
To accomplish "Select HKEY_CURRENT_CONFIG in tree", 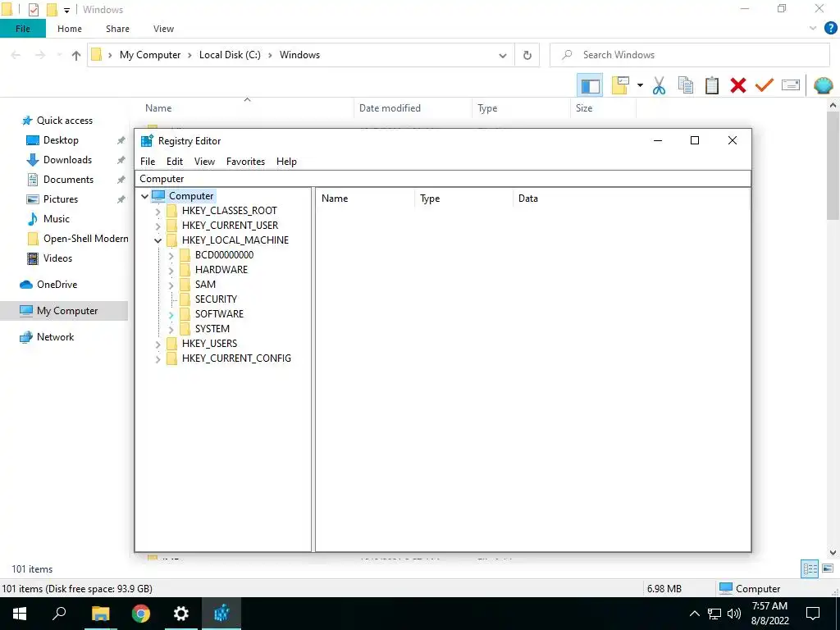I will [236, 358].
